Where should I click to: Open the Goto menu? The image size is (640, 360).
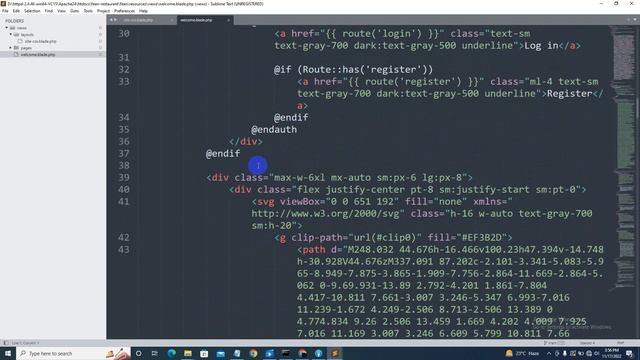click(x=74, y=11)
